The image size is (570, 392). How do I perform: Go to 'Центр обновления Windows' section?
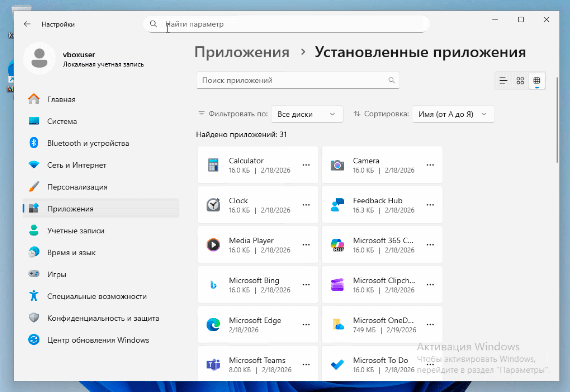point(98,340)
